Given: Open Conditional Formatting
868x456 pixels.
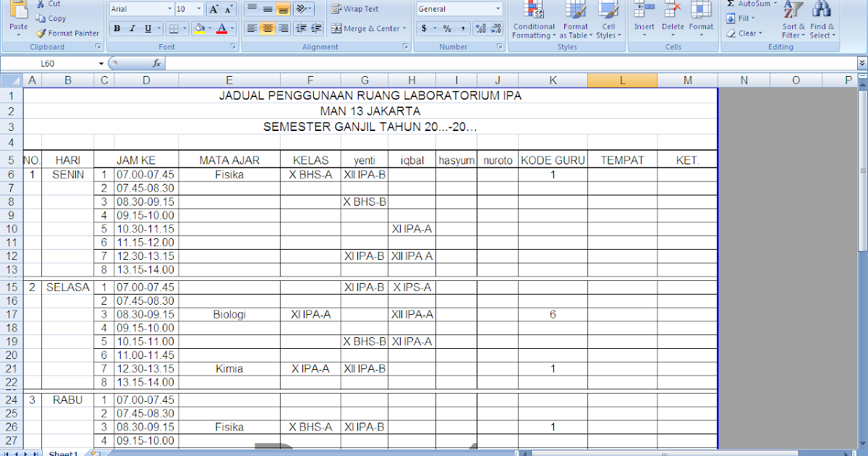Looking at the screenshot, I should point(533,22).
